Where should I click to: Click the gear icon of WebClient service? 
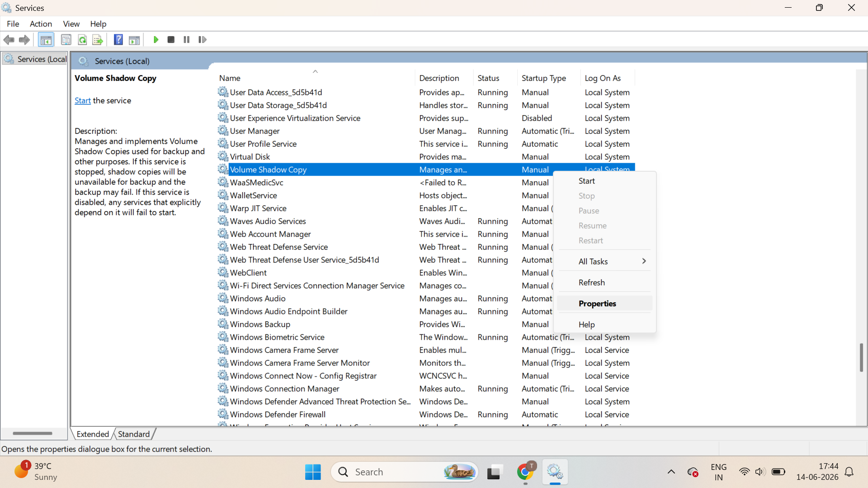click(x=223, y=272)
